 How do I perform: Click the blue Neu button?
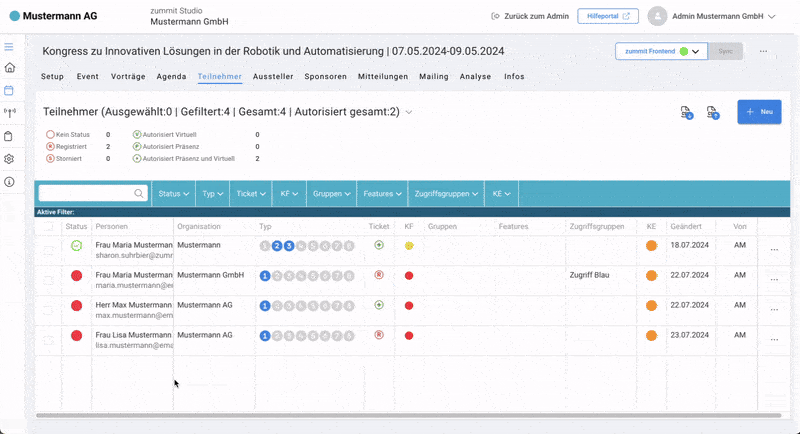pyautogui.click(x=759, y=112)
